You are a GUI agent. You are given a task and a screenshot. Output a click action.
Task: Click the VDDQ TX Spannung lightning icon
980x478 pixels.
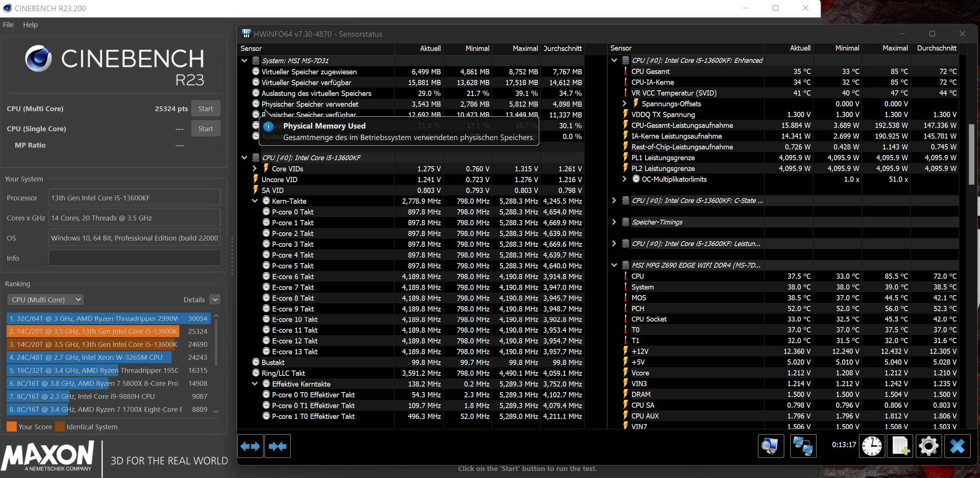tap(625, 114)
